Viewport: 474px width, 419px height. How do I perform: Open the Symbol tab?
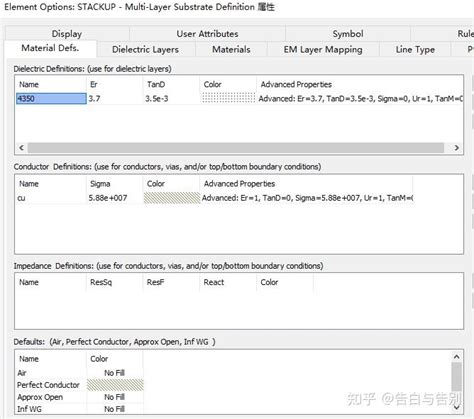[348, 34]
